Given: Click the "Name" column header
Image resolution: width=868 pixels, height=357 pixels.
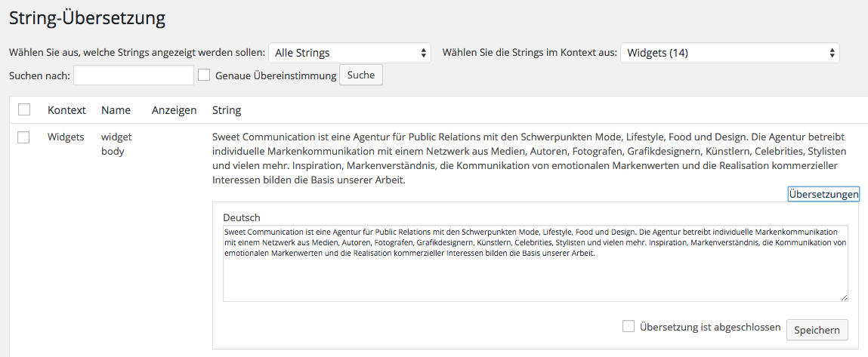Looking at the screenshot, I should pyautogui.click(x=116, y=110).
